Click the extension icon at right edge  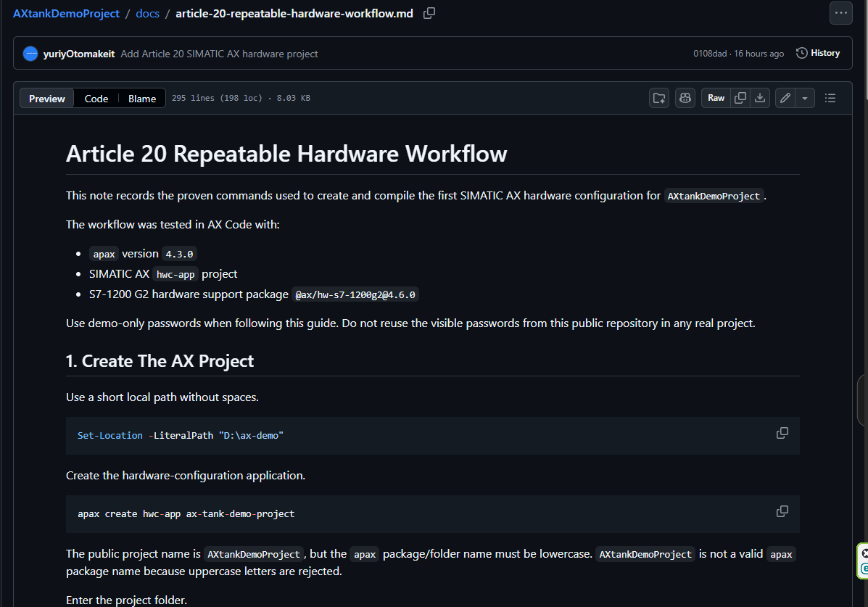863,561
